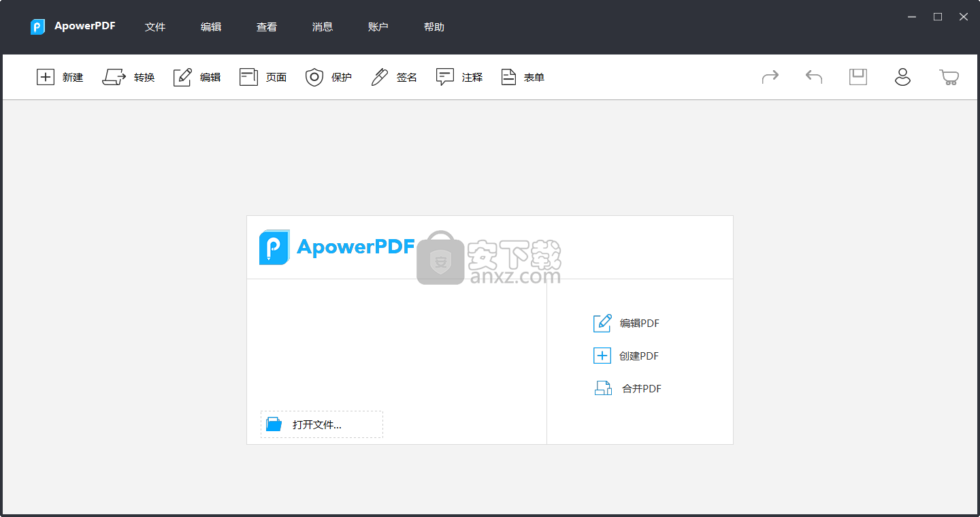980x517 pixels.
Task: Open the user account icon
Action: coord(902,77)
